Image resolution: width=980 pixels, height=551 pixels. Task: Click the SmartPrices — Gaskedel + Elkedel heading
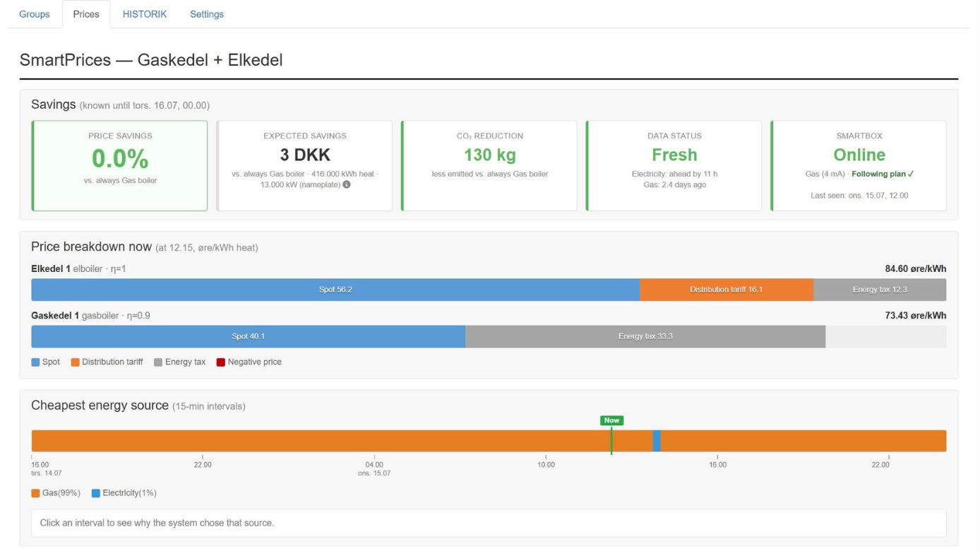pyautogui.click(x=151, y=60)
